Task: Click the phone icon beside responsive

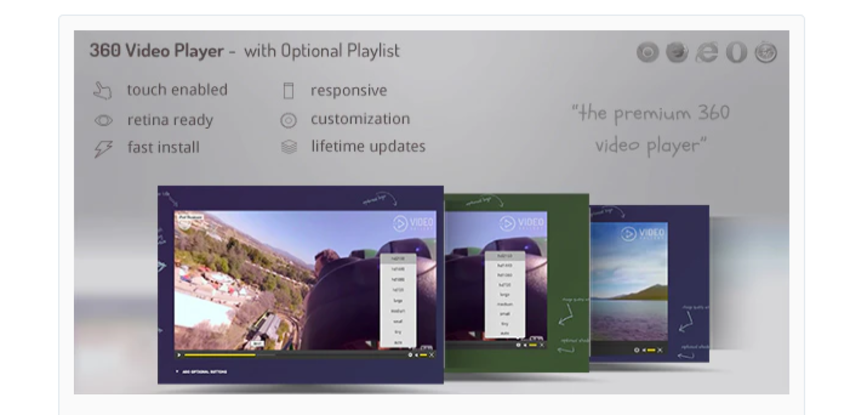Action: point(288,90)
